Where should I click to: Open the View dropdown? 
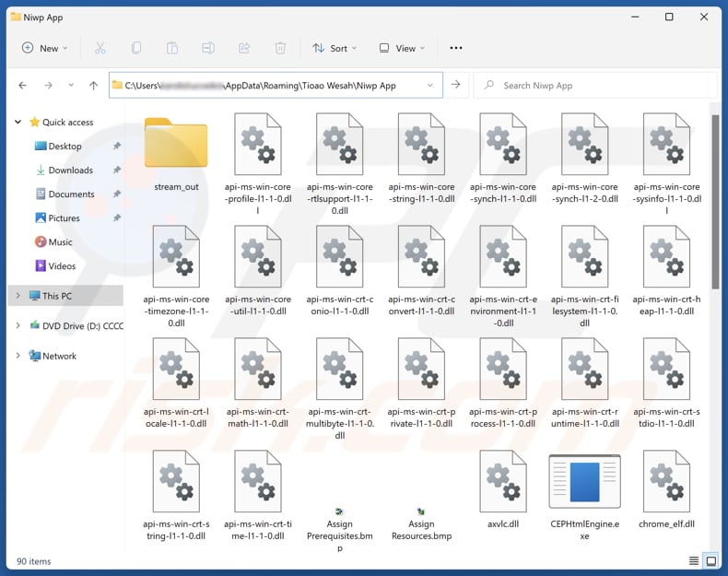pyautogui.click(x=402, y=48)
